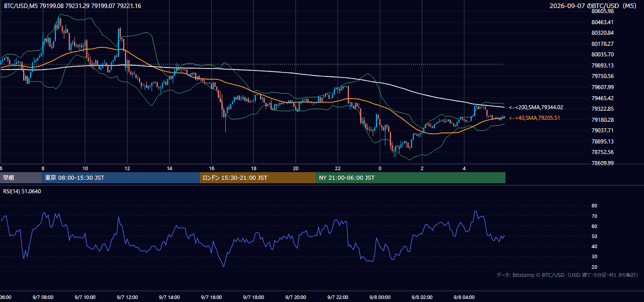644x302 pixels.
Task: Click hour label 12 under price chart
Action: (127, 168)
